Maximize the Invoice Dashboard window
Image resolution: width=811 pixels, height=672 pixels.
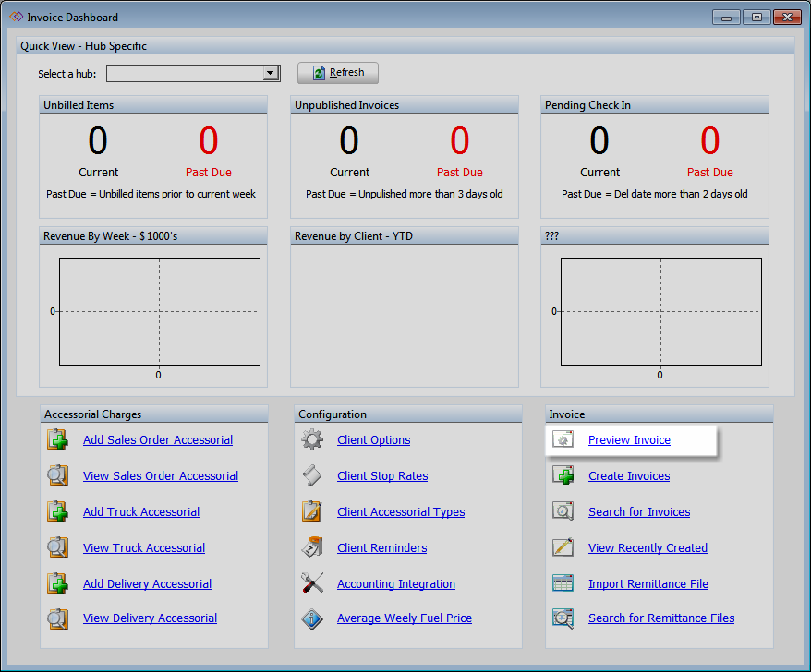click(757, 18)
